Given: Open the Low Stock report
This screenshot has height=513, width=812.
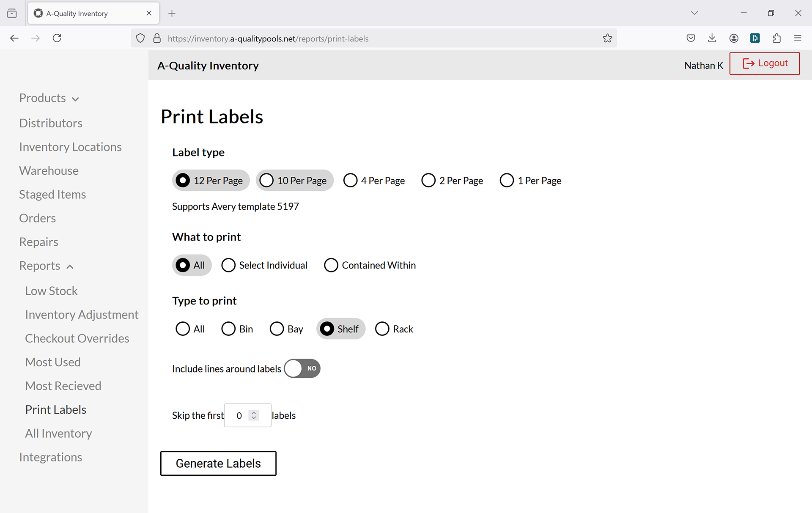Looking at the screenshot, I should tap(51, 291).
